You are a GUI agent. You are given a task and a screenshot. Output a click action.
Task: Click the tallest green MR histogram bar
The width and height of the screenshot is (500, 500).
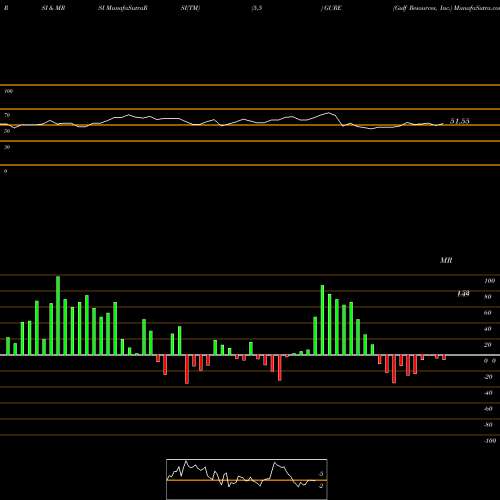pos(58,315)
